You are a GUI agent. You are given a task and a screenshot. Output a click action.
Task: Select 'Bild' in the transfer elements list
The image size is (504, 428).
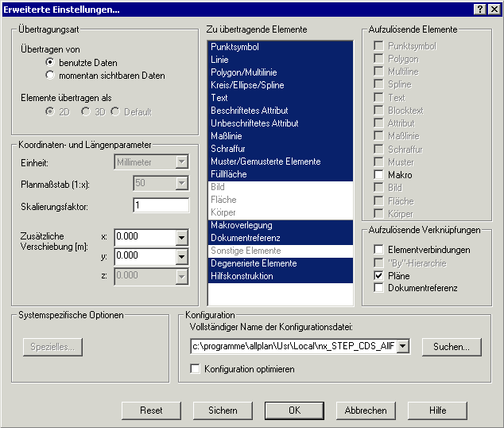[x=281, y=187]
